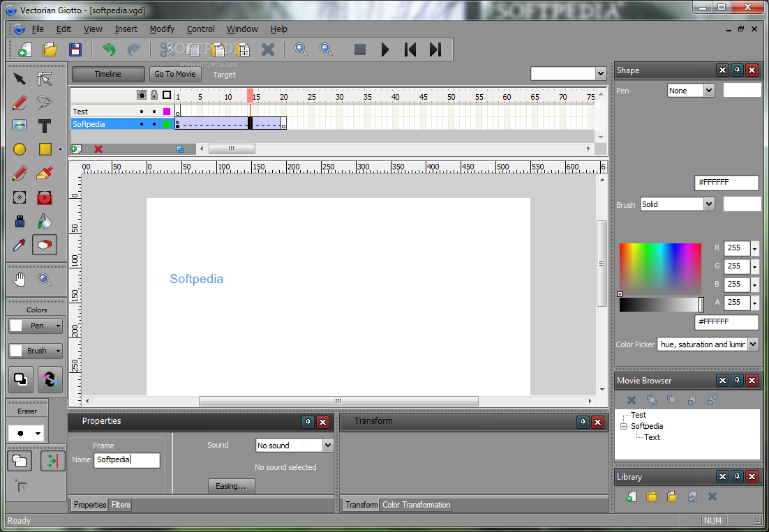Jump to the last frame
Screen dimensions: 769x532
pos(435,50)
